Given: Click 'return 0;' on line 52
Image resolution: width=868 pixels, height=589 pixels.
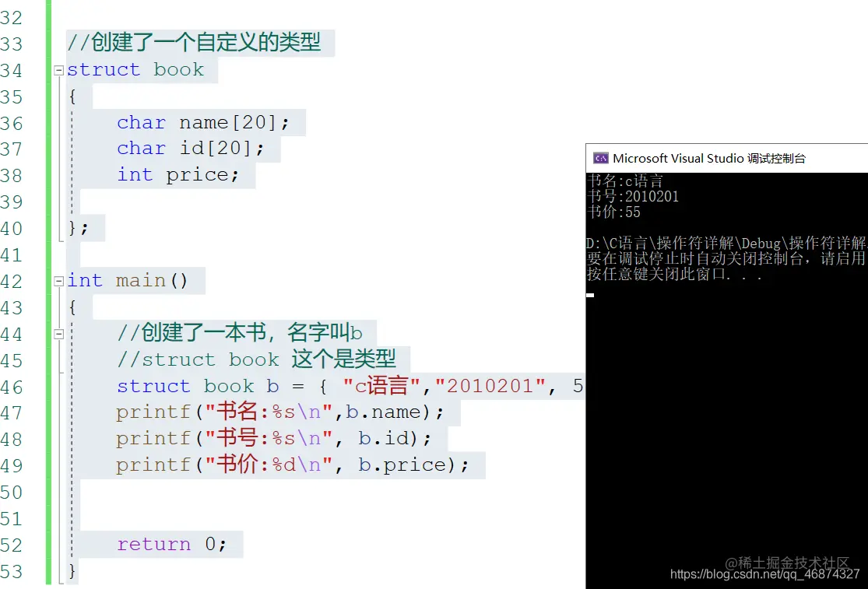Looking at the screenshot, I should point(171,544).
